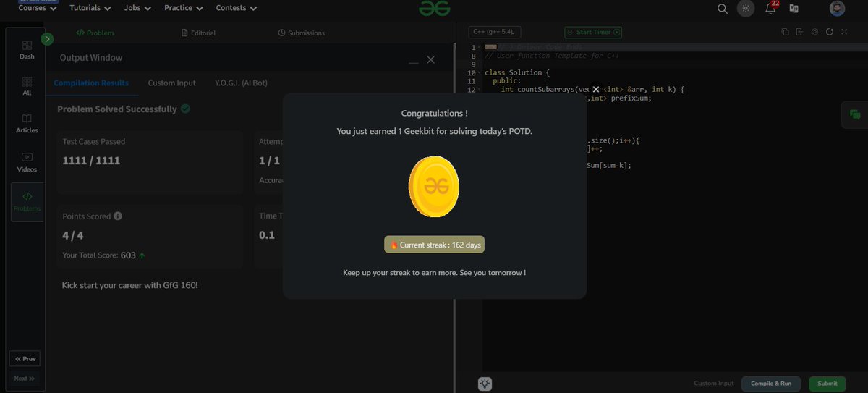Click the Custom Input link below editor

714,384
